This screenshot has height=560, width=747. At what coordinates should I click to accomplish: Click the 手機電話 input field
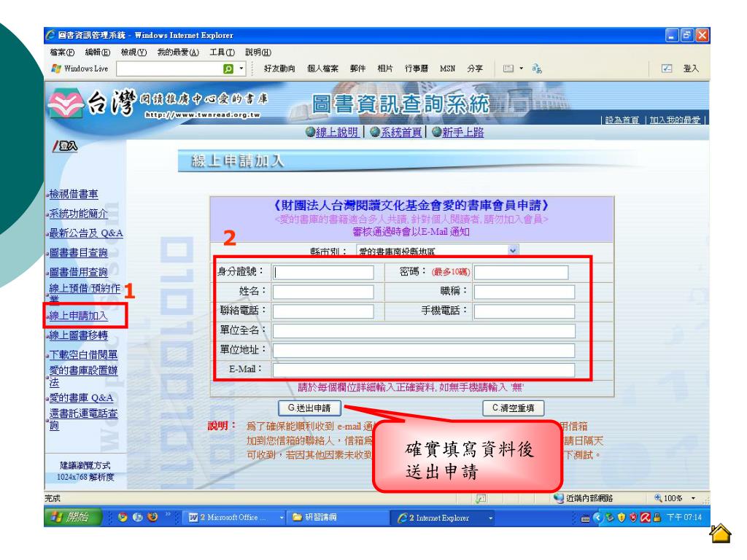click(x=524, y=311)
